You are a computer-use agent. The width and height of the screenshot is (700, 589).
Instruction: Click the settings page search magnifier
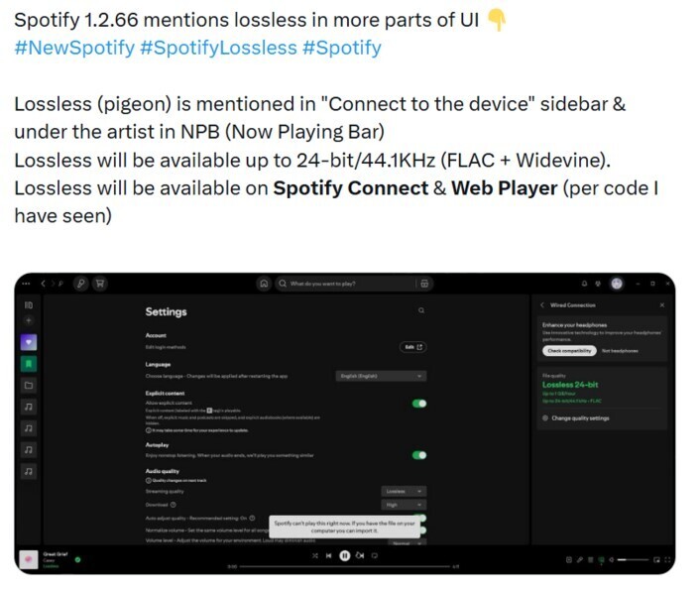(421, 310)
